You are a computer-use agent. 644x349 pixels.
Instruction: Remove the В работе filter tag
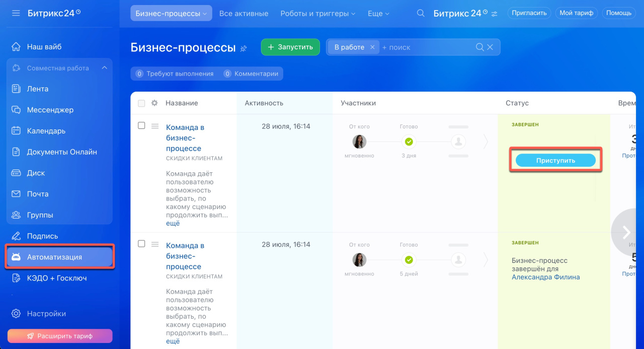(372, 47)
